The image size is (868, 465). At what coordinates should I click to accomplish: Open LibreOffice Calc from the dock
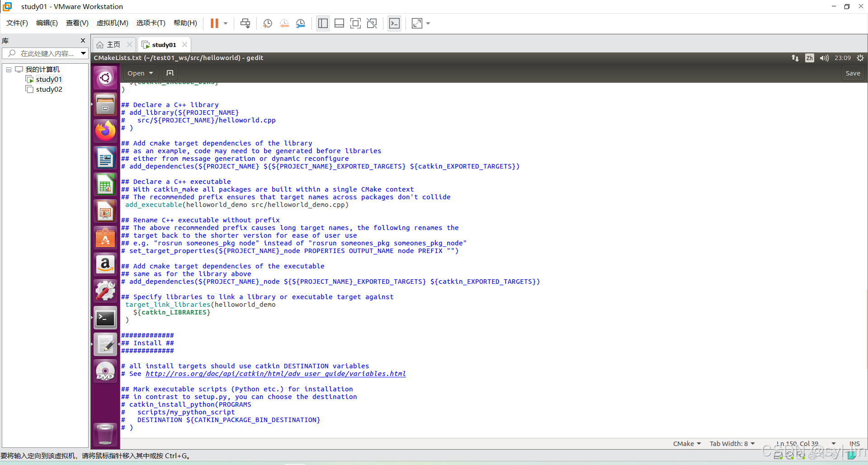(x=105, y=184)
